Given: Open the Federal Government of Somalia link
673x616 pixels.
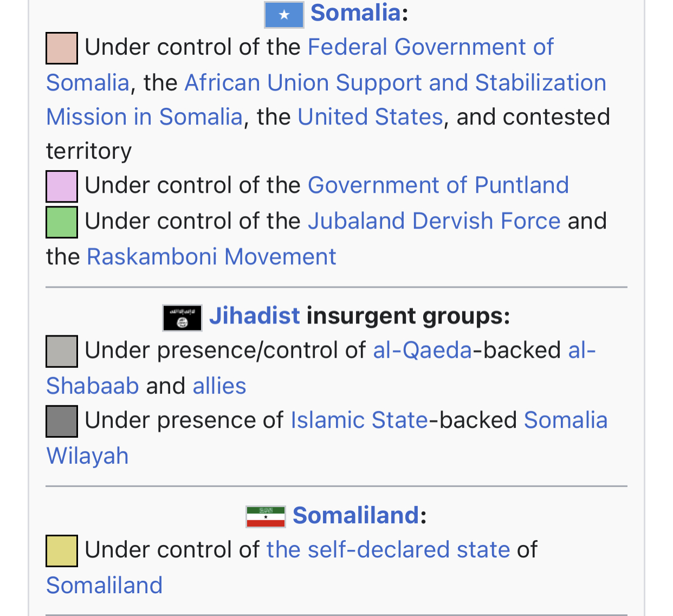Looking at the screenshot, I should 430,47.
